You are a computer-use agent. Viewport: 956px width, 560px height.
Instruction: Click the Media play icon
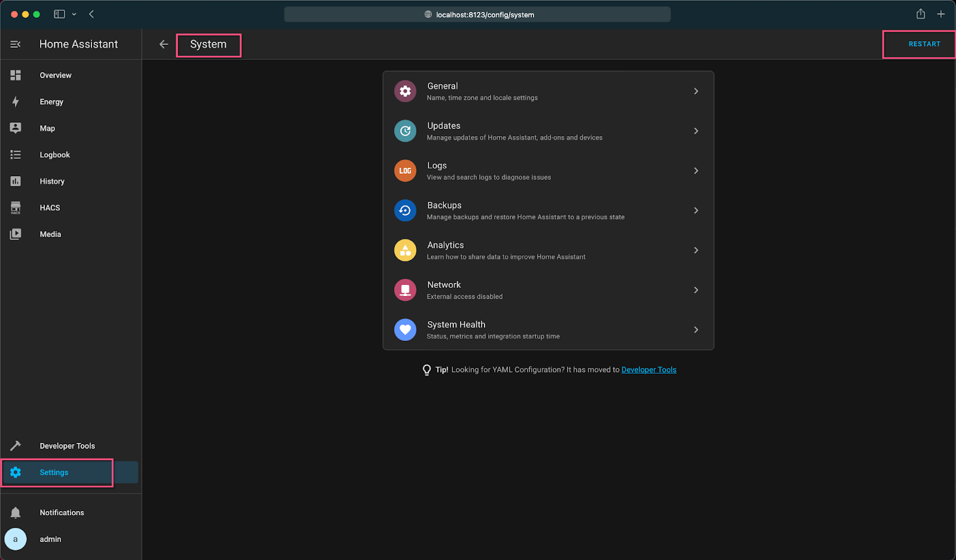[x=16, y=234]
